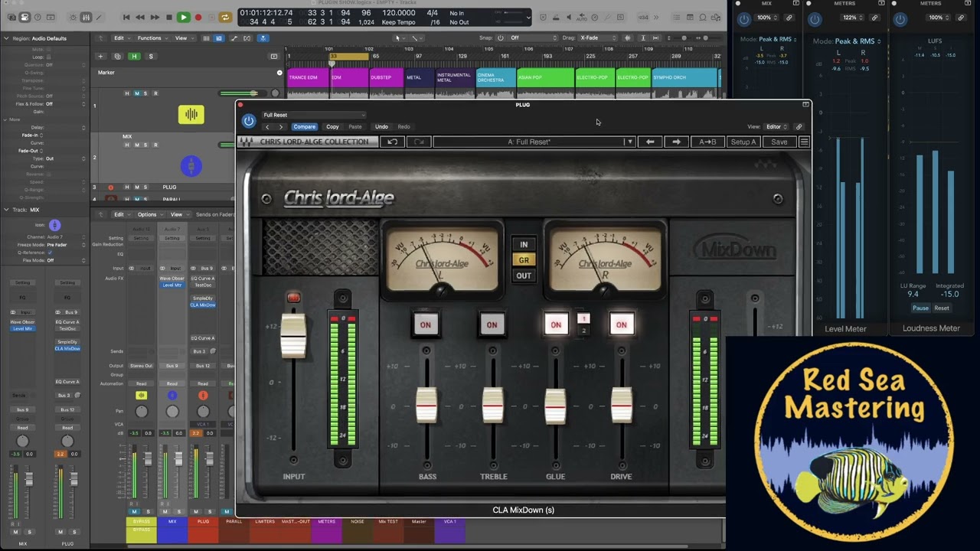Viewport: 980px width, 551px height.
Task: Open the plugin View Editor dropdown
Action: coord(777,127)
